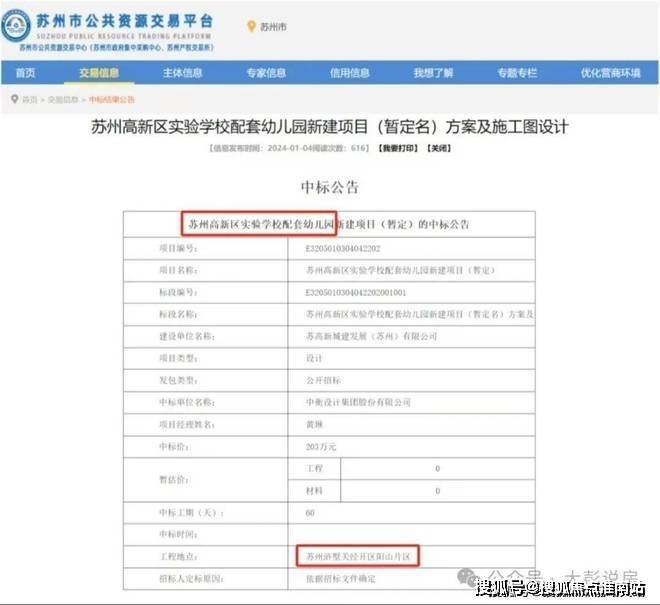The width and height of the screenshot is (660, 605).
Task: Click the 招标人定标原因 label cell
Action: click(205, 578)
